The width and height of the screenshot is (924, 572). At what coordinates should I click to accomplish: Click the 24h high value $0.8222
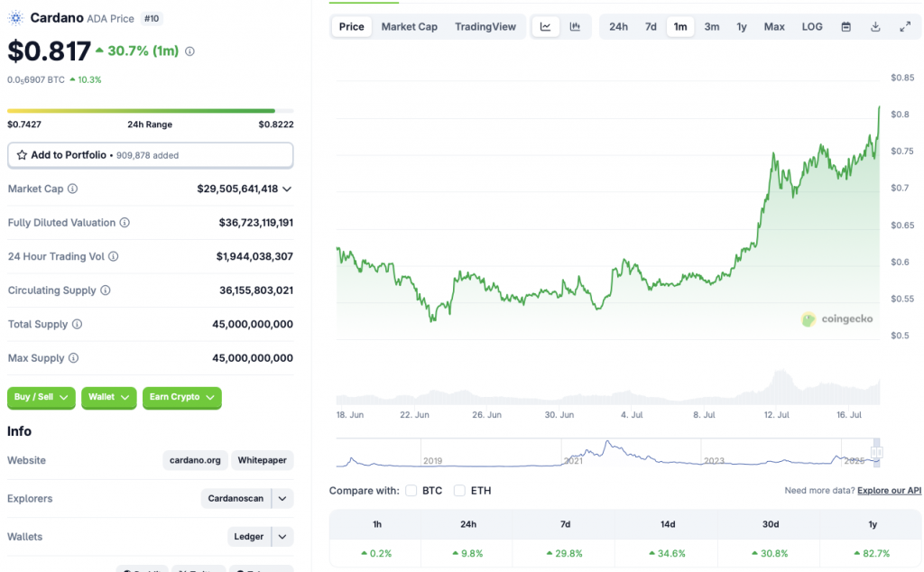[276, 125]
